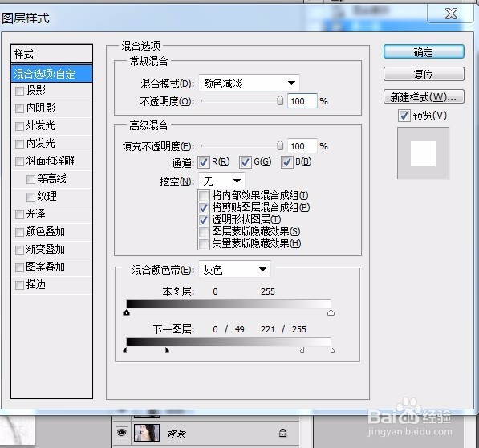The height and width of the screenshot is (448, 479).
Task: Check 将内部效果混合成组
Action: coord(204,196)
